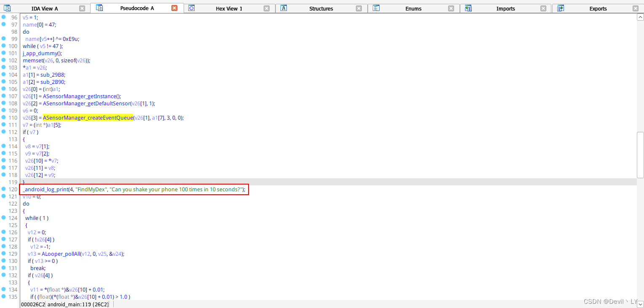The width and height of the screenshot is (644, 308).
Task: Close the Enums tab
Action: point(451,8)
